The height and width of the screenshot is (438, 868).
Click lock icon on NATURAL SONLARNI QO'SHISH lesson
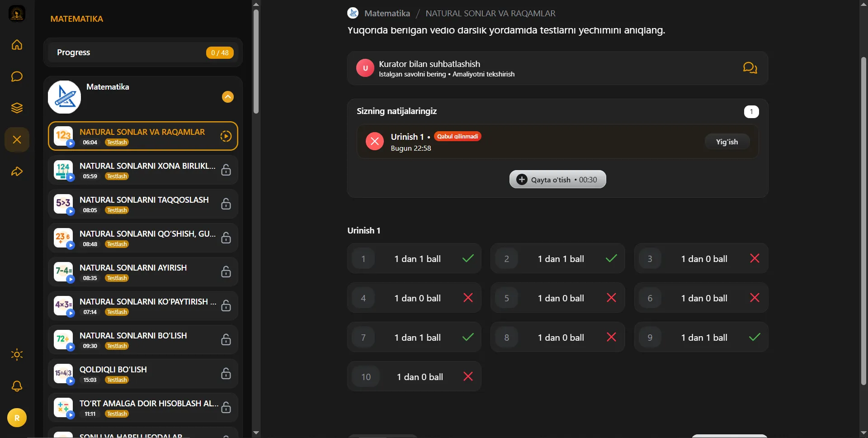(x=226, y=238)
